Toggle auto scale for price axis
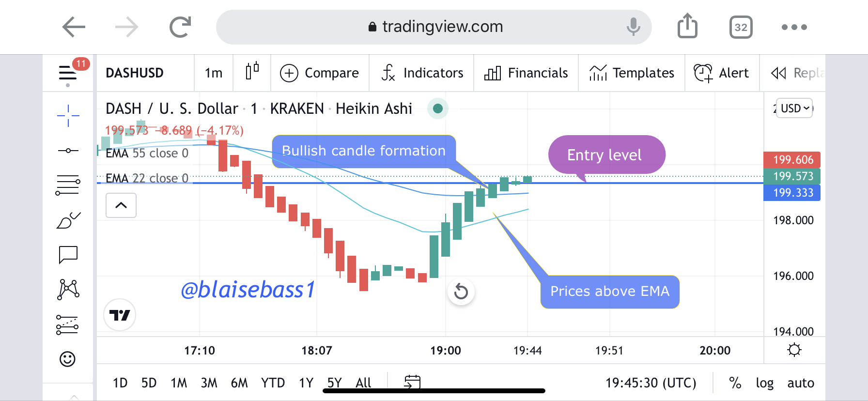Screen dimensions: 868x401 tap(800, 383)
